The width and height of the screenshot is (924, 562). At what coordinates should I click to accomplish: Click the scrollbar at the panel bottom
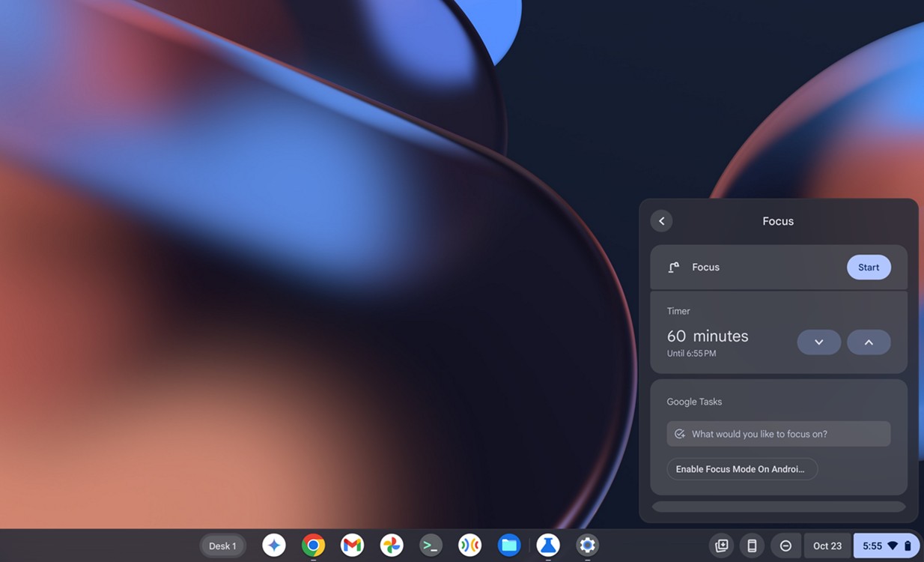tap(778, 507)
